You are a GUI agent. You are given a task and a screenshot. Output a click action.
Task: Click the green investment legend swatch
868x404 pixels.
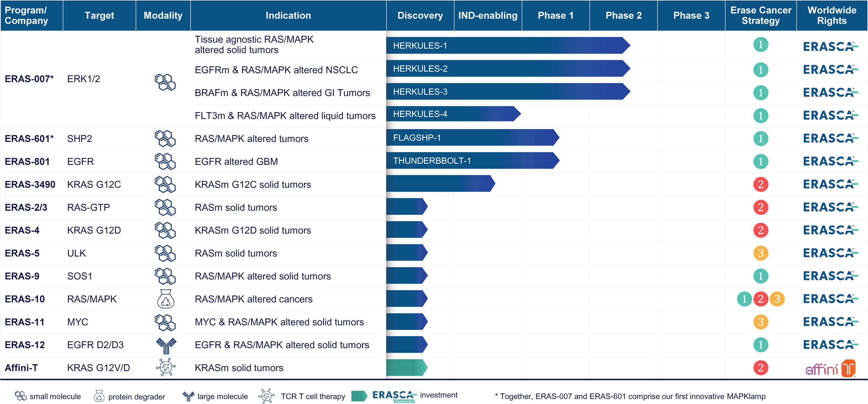(359, 396)
